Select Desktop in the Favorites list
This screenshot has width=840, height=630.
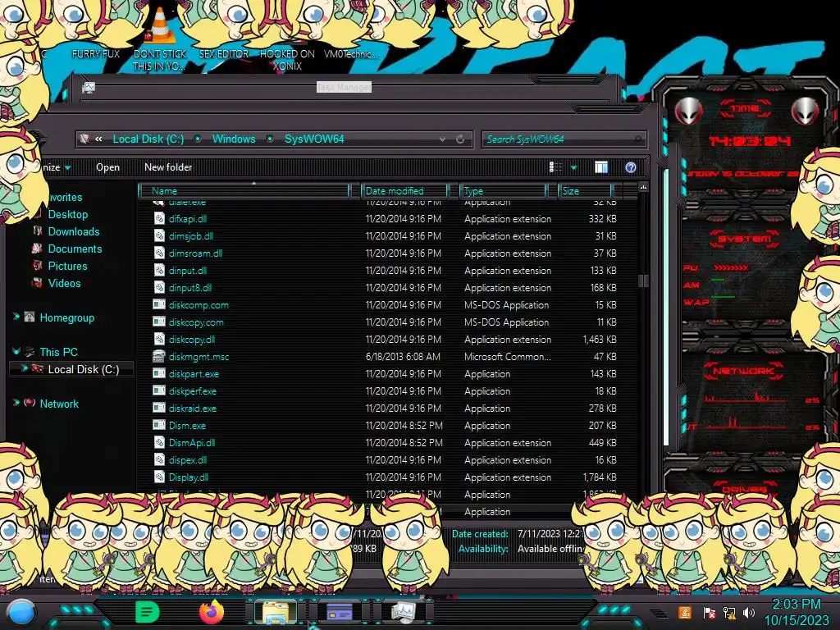(68, 214)
